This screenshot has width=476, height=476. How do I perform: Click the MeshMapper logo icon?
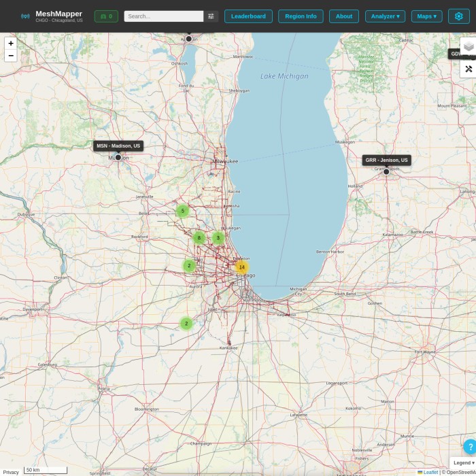click(25, 16)
